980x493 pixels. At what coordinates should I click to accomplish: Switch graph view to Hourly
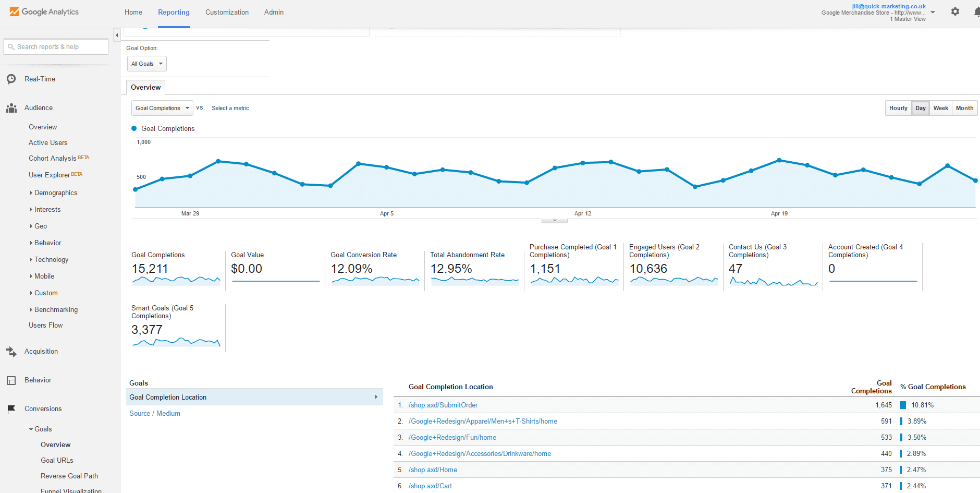tap(898, 107)
